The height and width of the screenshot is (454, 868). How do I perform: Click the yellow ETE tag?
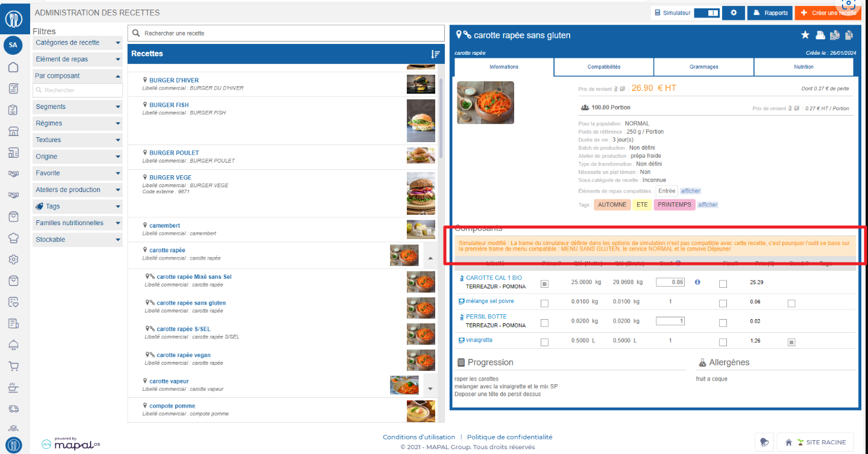(642, 205)
